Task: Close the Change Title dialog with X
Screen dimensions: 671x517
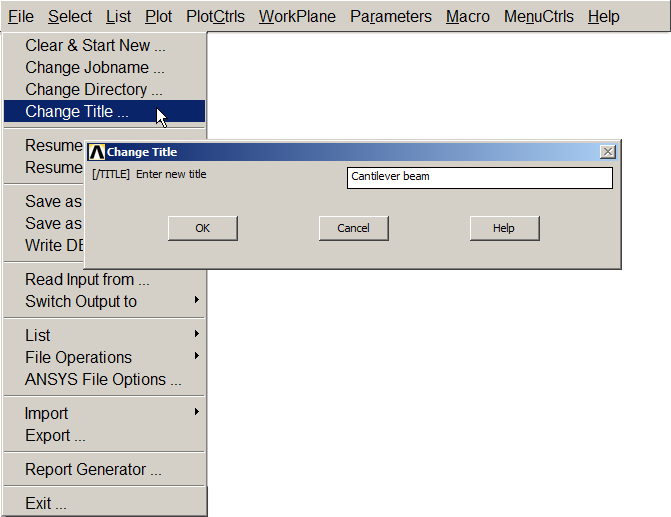Action: (606, 152)
